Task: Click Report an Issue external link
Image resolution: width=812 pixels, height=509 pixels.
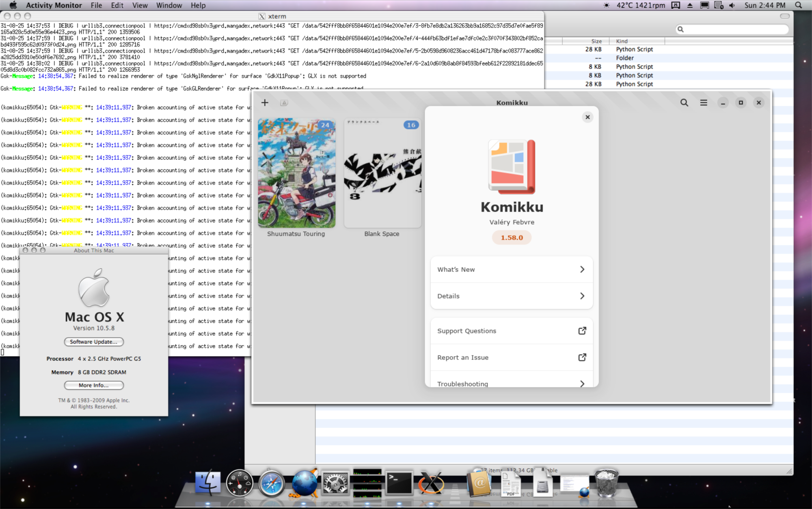Action: pos(511,357)
